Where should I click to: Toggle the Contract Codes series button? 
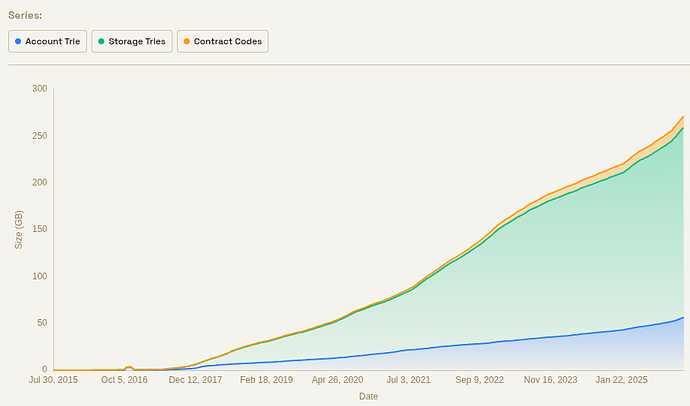222,41
